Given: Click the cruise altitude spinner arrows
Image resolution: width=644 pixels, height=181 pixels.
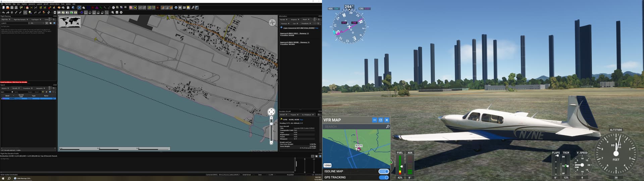Looking at the screenshot, I should pos(29,23).
